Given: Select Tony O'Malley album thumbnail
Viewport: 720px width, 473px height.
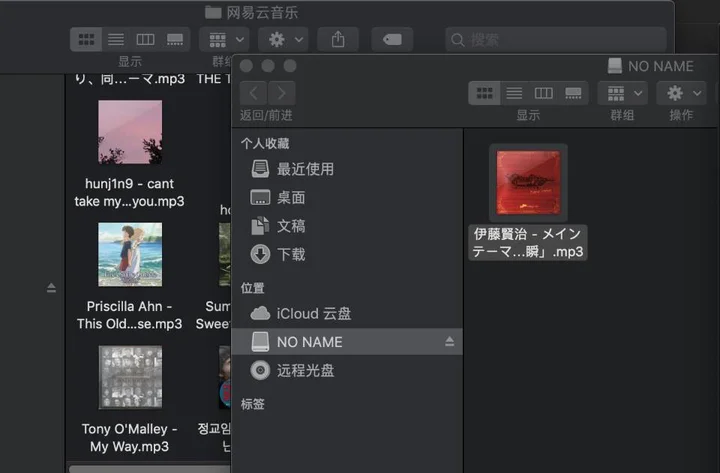Looking at the screenshot, I should (130, 377).
